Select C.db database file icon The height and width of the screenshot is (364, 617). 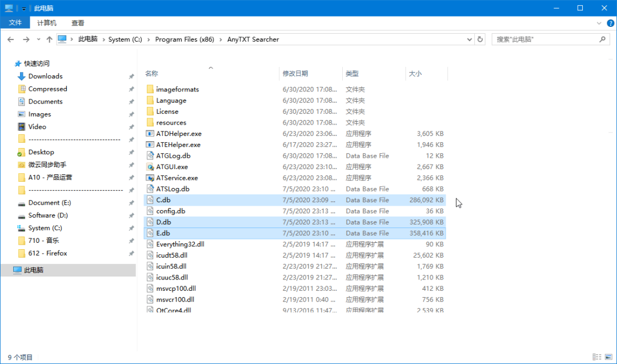[150, 200]
